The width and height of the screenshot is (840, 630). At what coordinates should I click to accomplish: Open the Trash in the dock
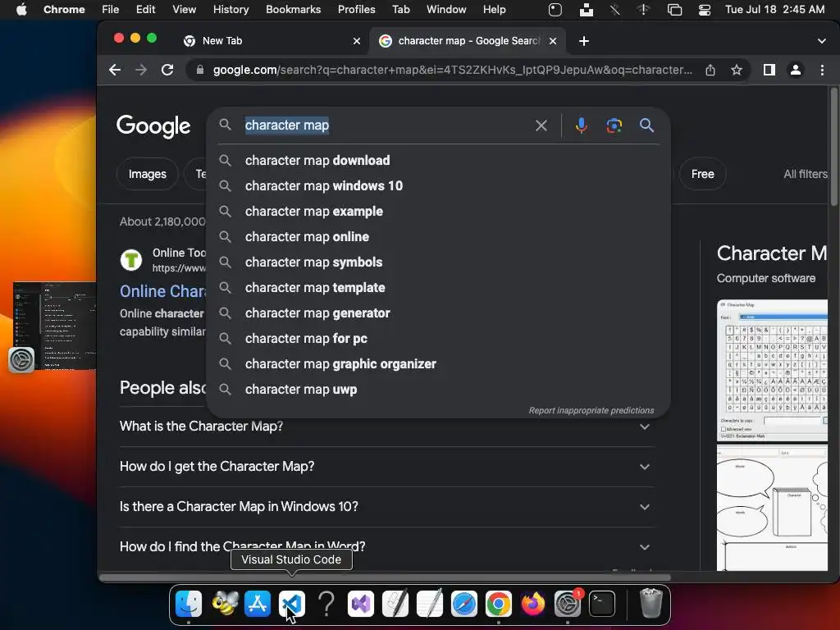[651, 604]
